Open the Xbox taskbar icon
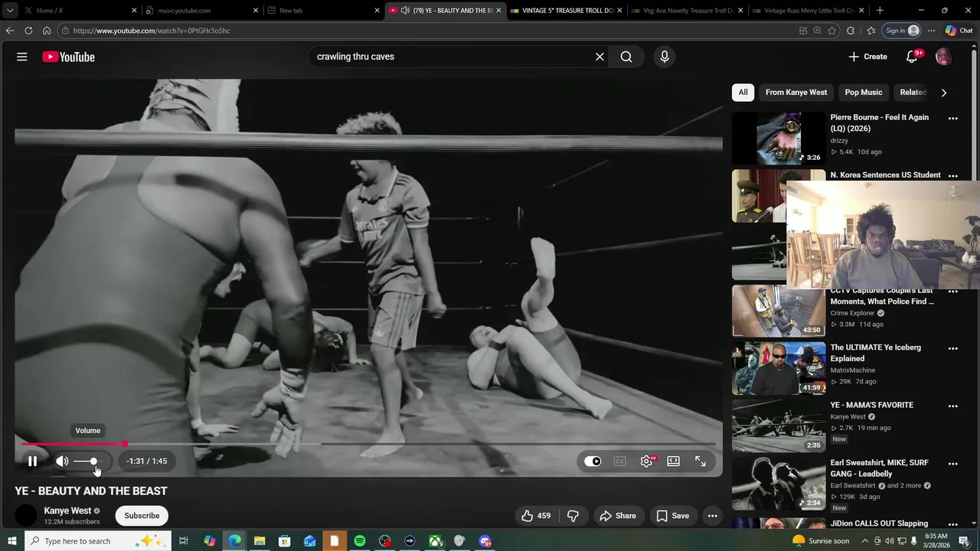This screenshot has height=551, width=980. coord(435,541)
